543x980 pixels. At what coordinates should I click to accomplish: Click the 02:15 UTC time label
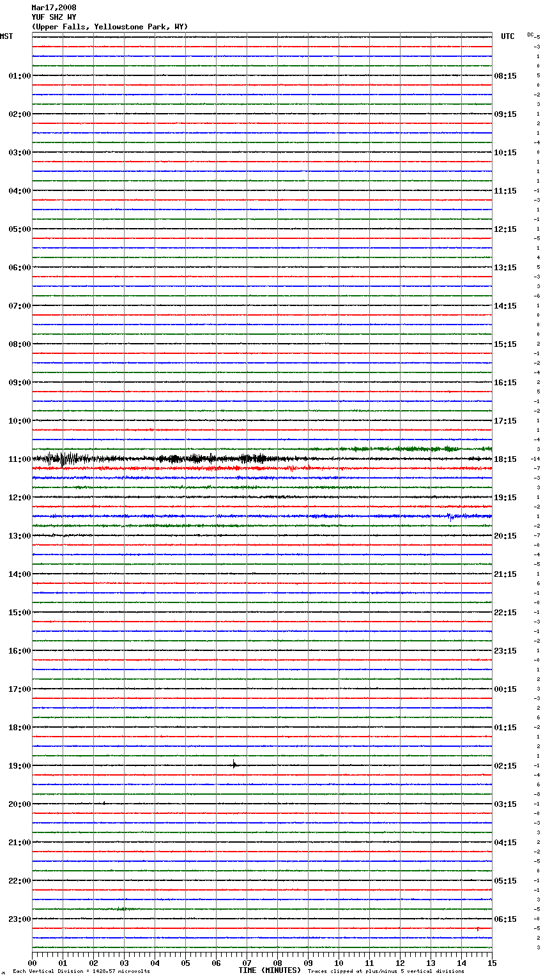(505, 766)
